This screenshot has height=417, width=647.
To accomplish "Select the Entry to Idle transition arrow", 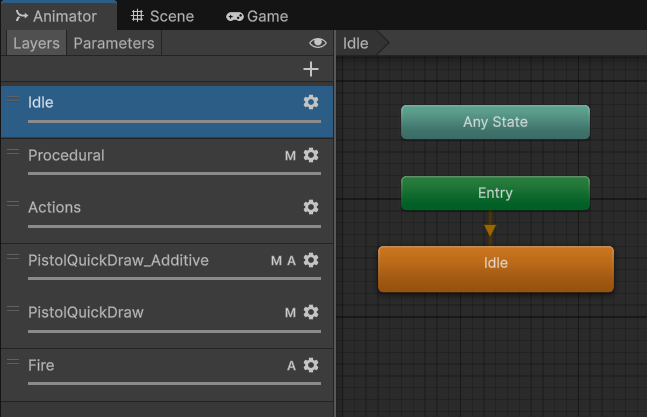I will [490, 229].
